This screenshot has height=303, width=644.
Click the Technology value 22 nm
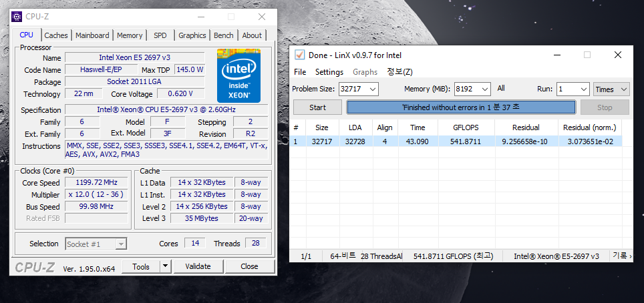pyautogui.click(x=84, y=93)
